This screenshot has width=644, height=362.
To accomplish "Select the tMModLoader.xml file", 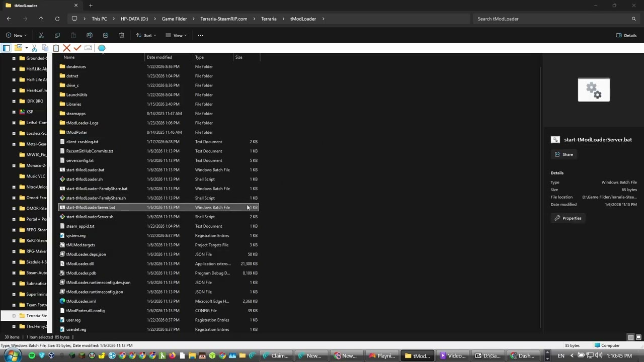I will (80, 301).
